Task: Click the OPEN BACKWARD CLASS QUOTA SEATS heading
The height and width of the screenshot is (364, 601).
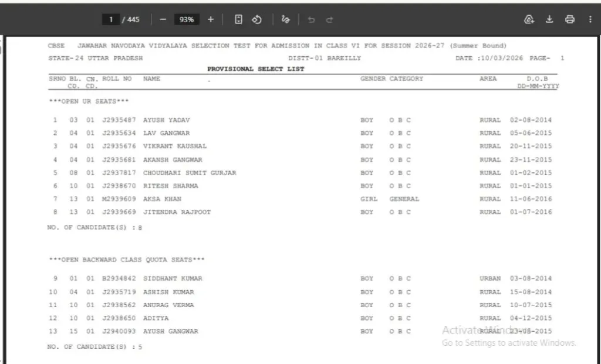Action: coord(127,260)
